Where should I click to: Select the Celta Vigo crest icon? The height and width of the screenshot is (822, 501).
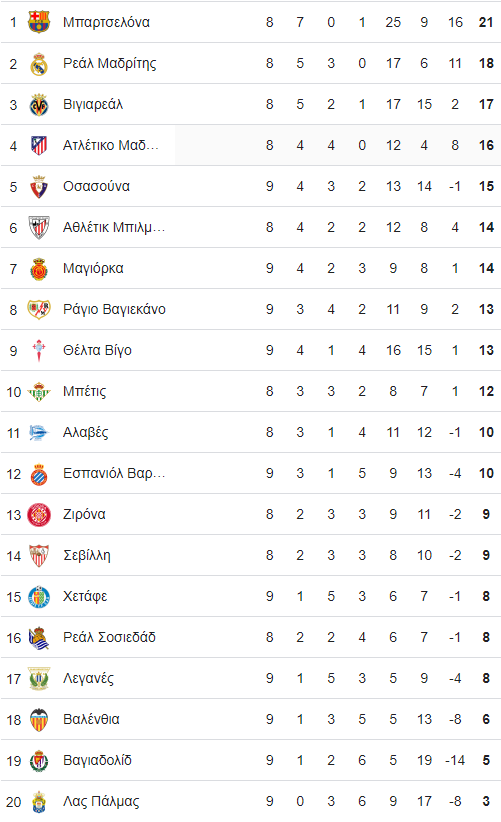point(39,350)
